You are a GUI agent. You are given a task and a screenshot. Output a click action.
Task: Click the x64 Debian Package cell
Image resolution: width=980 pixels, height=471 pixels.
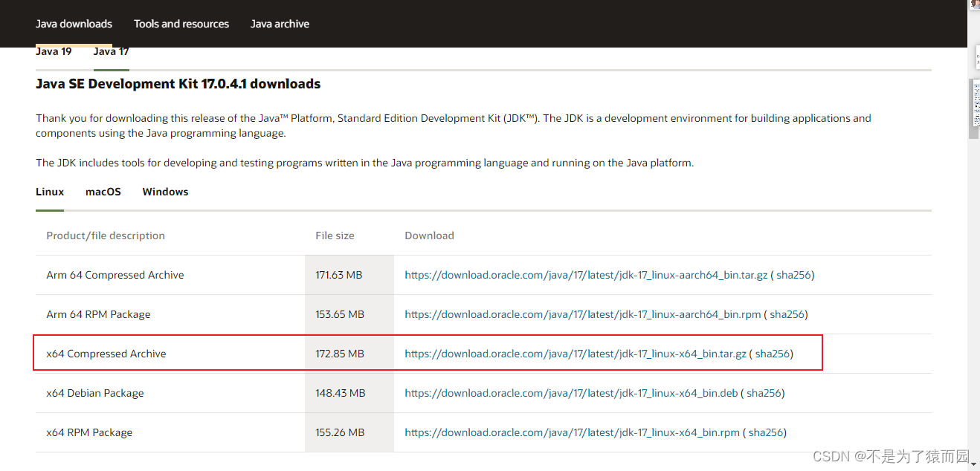coord(95,393)
